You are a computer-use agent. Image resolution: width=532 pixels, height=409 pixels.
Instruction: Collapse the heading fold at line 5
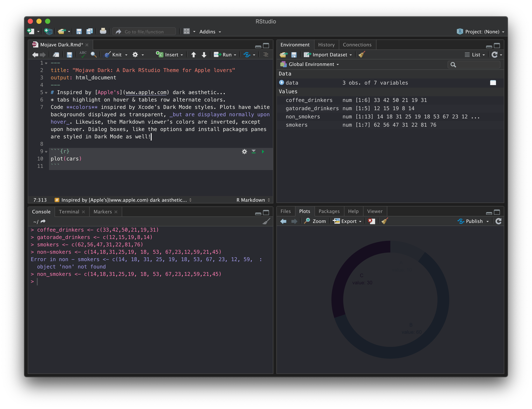pyautogui.click(x=46, y=93)
